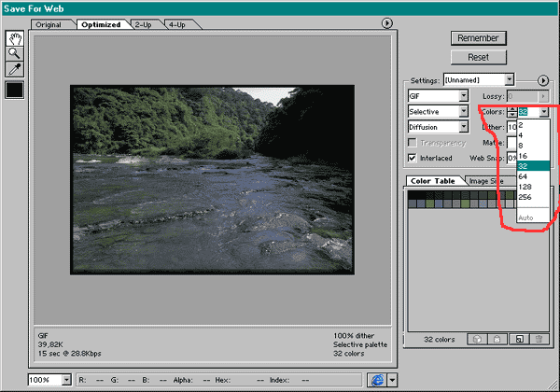Open the Settings [Unnamed] dropdown
560x392 pixels.
pyautogui.click(x=479, y=80)
